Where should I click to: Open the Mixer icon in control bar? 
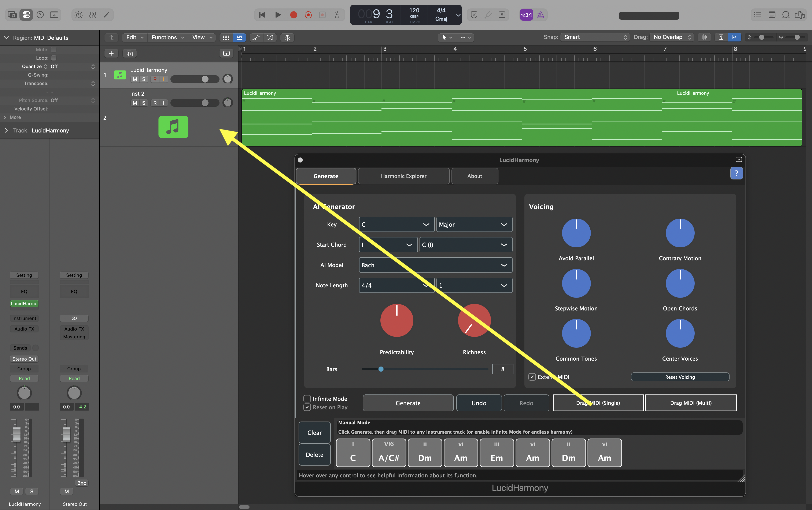click(93, 15)
